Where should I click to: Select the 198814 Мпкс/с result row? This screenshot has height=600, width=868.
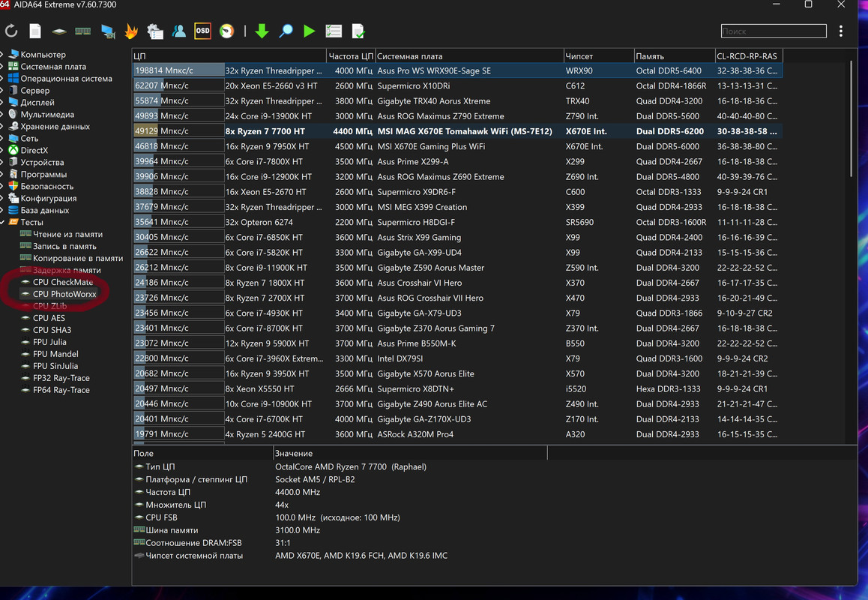457,71
